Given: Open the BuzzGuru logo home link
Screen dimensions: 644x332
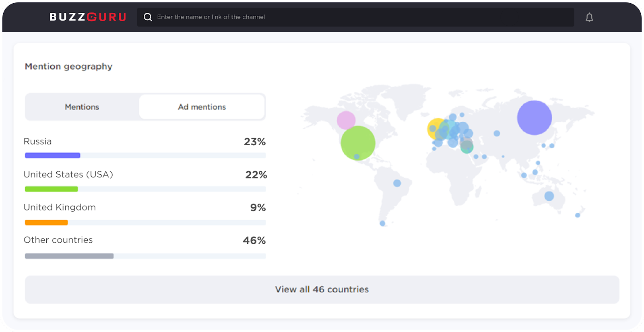Looking at the screenshot, I should point(88,17).
